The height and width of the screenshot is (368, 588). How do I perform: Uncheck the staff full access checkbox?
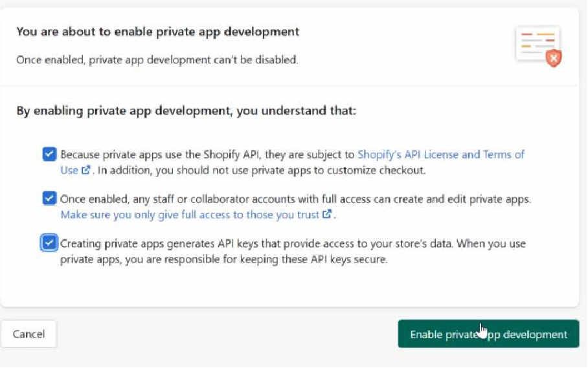coord(49,198)
